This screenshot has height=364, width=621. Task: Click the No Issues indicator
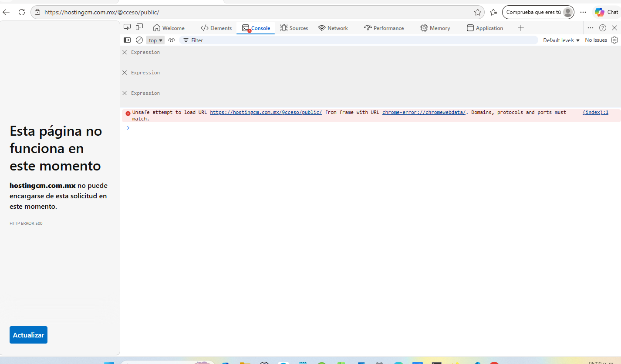coord(596,40)
